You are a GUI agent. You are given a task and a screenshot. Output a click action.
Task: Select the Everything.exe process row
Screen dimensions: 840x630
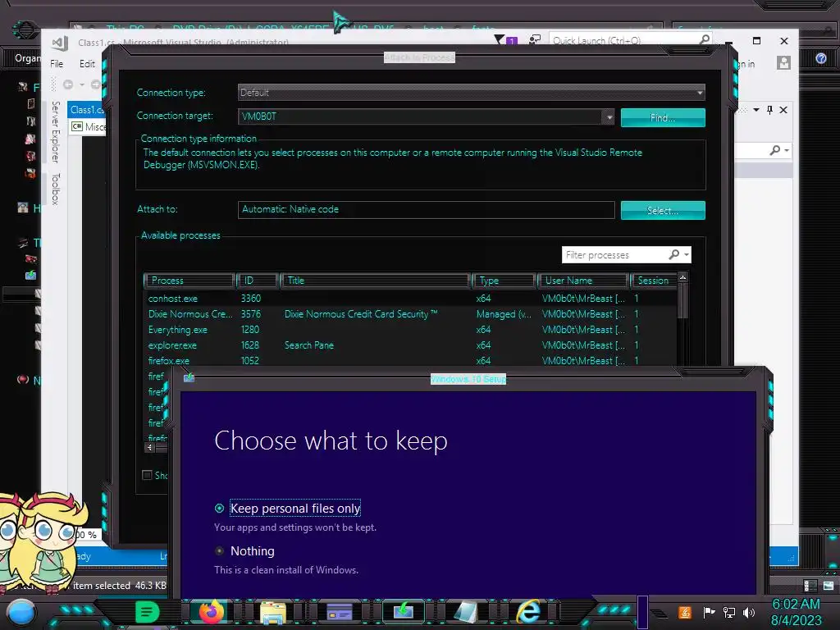pyautogui.click(x=411, y=330)
